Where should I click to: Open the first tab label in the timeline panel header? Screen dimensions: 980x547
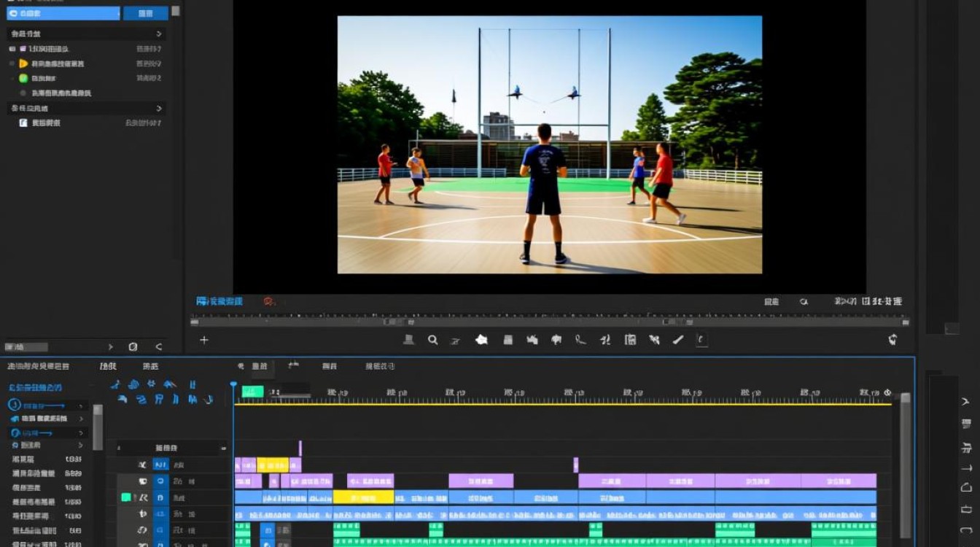click(39, 366)
